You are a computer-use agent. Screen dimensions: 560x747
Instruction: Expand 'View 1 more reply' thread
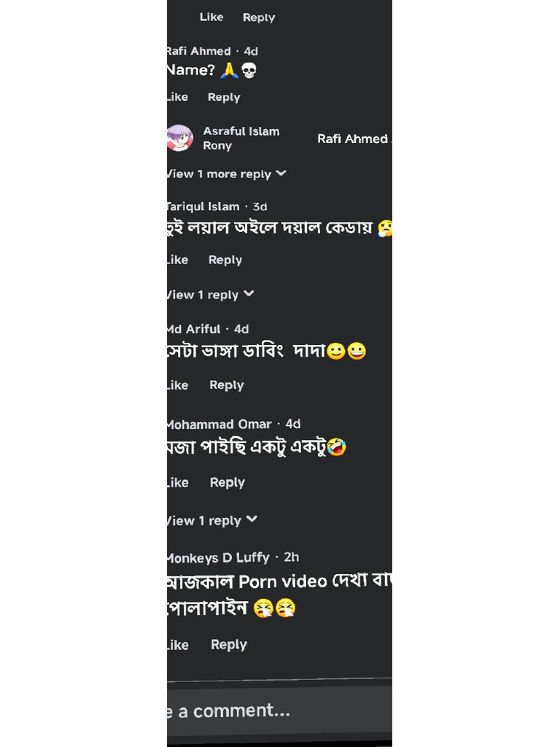point(226,174)
